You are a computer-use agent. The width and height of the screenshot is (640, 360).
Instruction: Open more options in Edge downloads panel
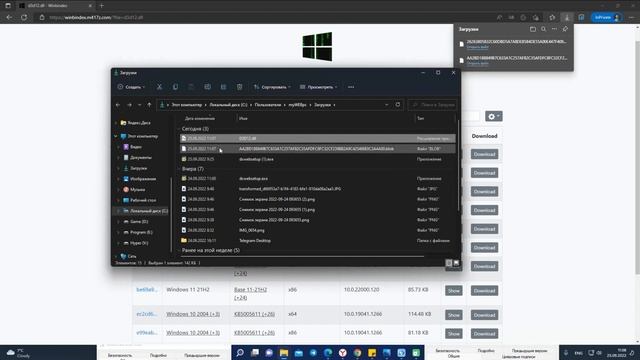[x=554, y=29]
